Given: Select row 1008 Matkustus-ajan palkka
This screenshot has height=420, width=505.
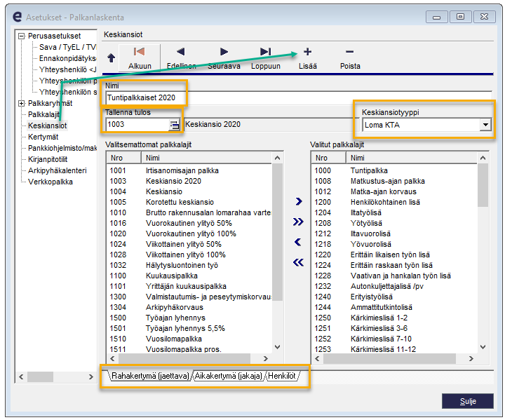Looking at the screenshot, I should pyautogui.click(x=394, y=181).
